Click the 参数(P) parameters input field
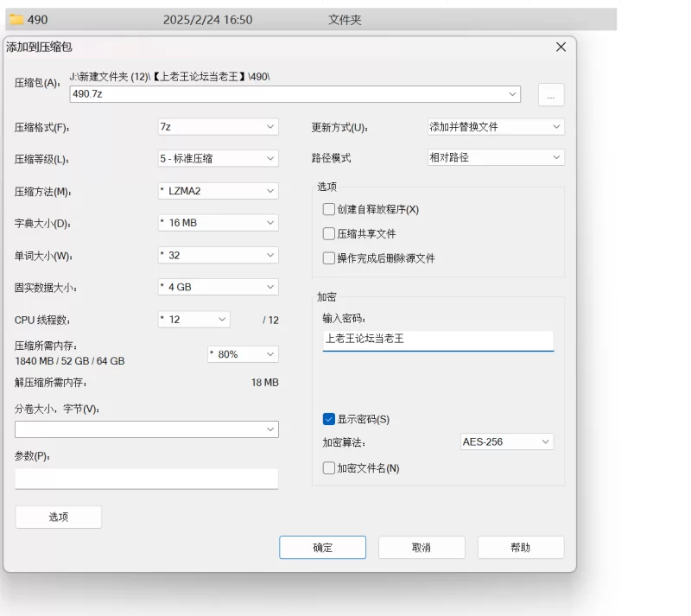691x616 pixels. tap(146, 479)
